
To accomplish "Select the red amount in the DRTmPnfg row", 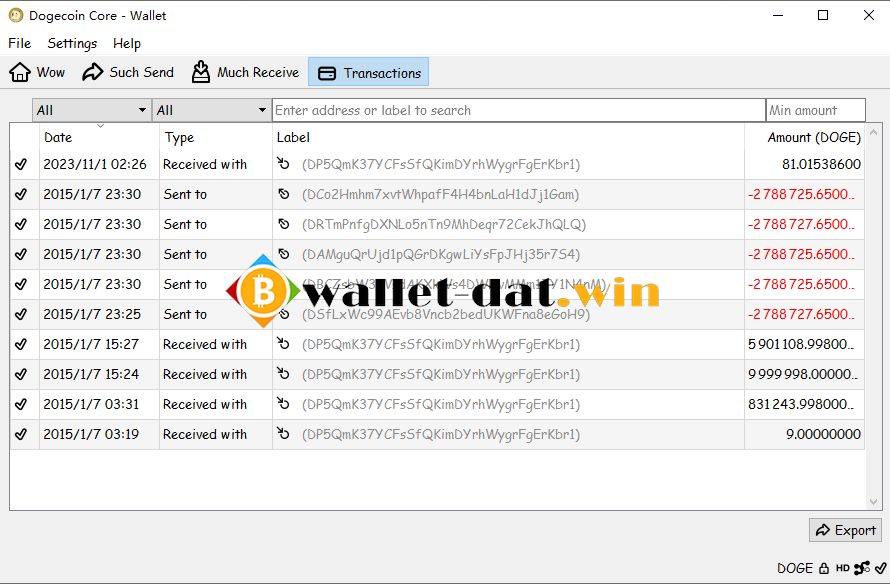I will pos(801,224).
